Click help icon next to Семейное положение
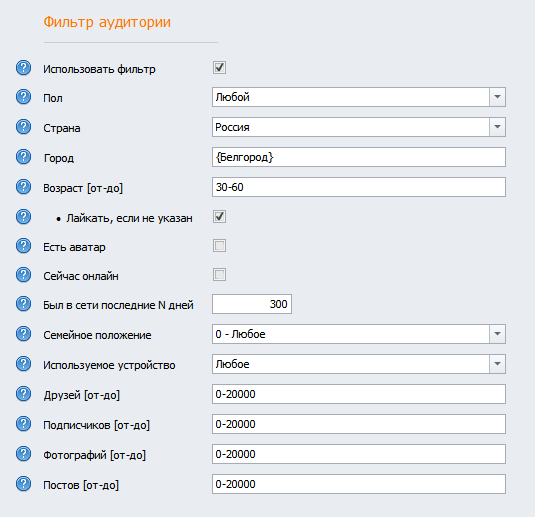The image size is (535, 517). click(x=24, y=334)
